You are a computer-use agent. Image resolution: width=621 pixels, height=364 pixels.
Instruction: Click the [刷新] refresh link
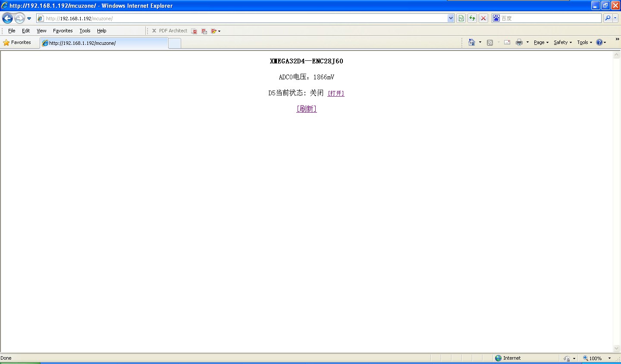[x=307, y=109]
